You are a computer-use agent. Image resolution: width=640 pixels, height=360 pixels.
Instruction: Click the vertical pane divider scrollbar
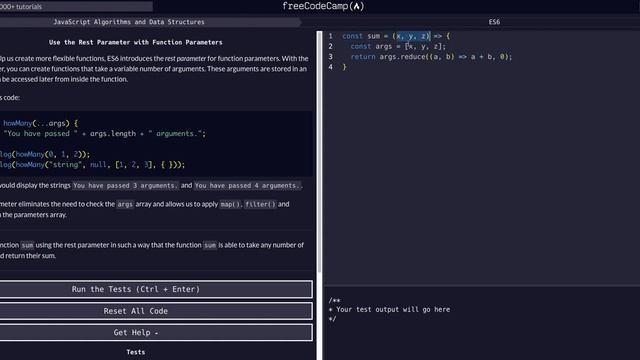(x=320, y=152)
